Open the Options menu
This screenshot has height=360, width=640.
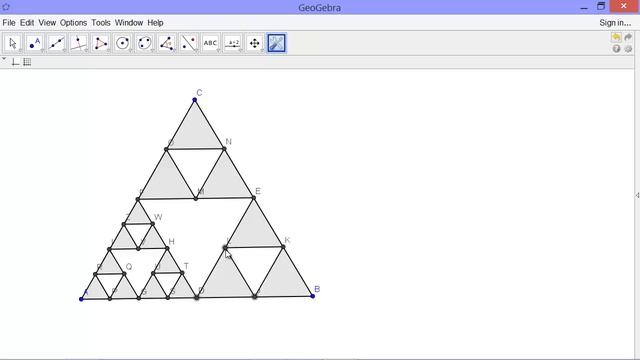tap(73, 23)
